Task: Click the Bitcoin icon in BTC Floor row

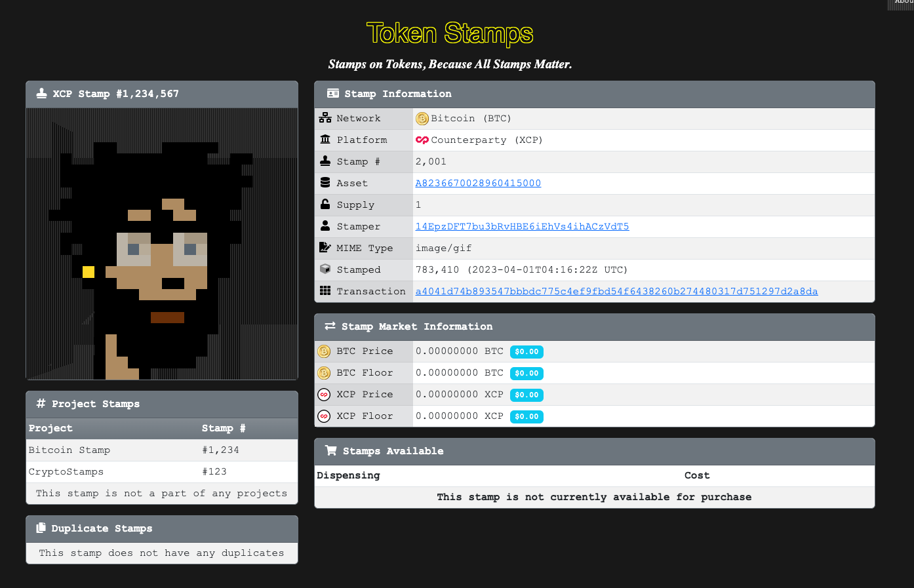Action: 324,373
